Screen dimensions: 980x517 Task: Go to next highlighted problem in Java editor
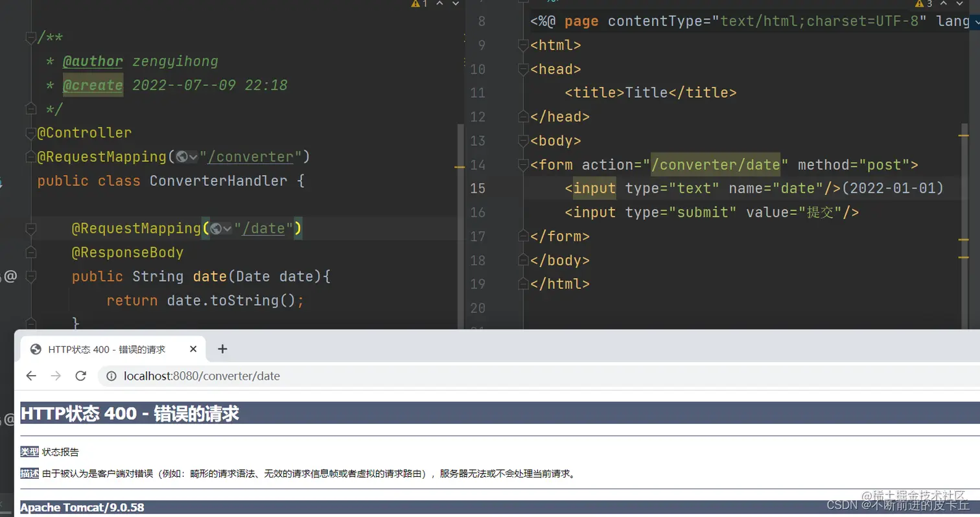point(456,4)
